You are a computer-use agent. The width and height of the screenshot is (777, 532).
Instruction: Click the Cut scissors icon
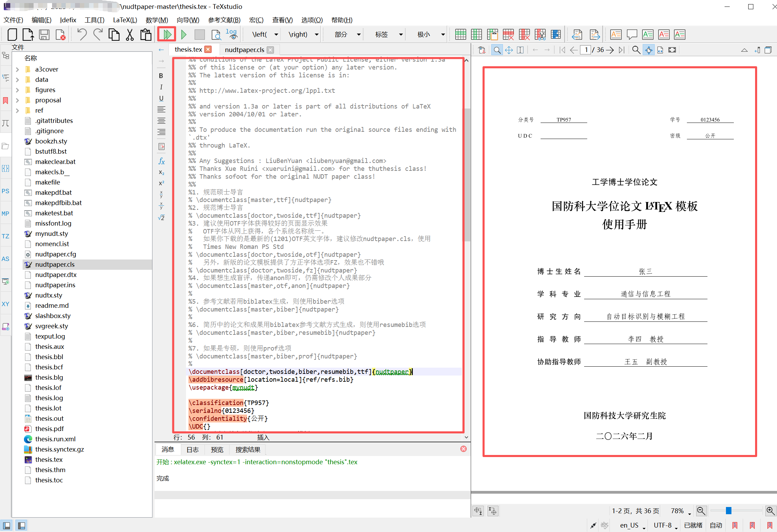pos(130,35)
